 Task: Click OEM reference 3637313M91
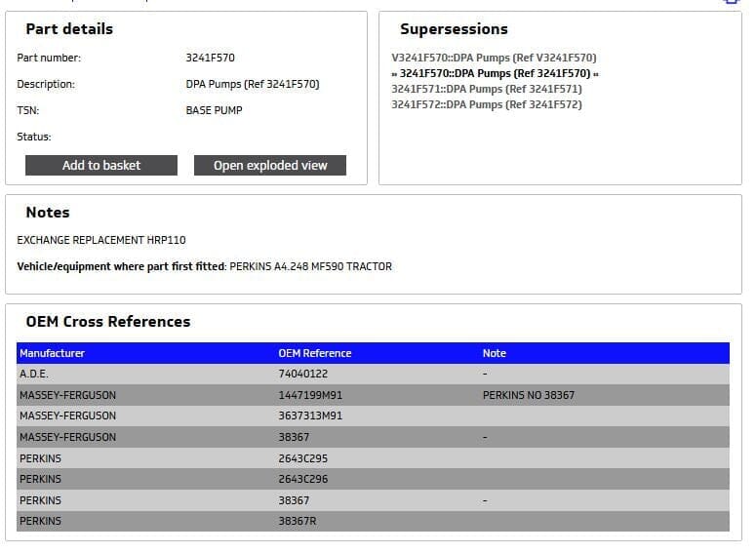(310, 416)
